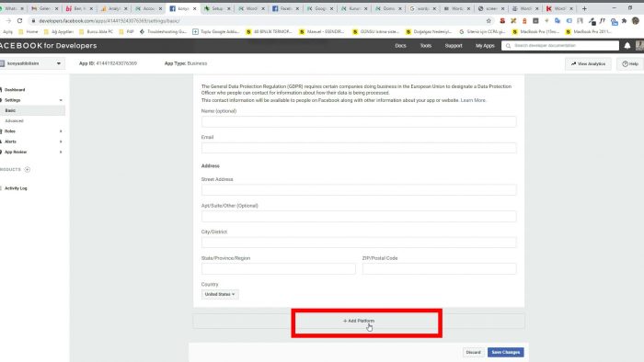The image size is (644, 362).
Task: Open the Tools menu
Action: 425,46
